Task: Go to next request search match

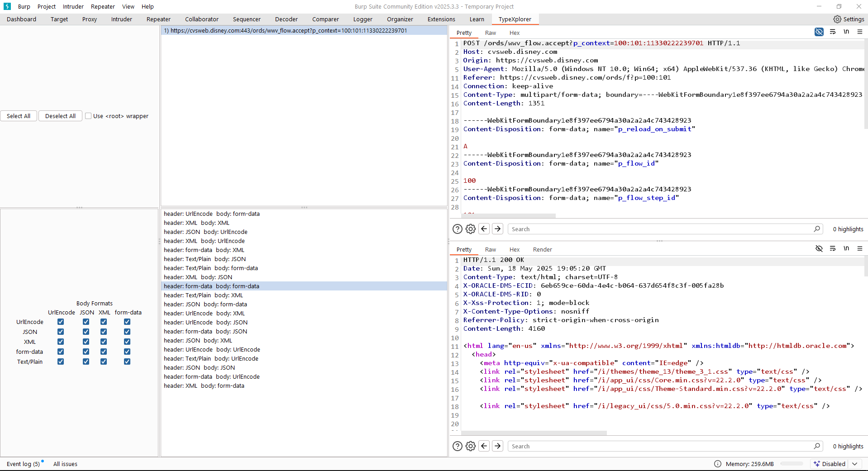Action: click(x=498, y=229)
